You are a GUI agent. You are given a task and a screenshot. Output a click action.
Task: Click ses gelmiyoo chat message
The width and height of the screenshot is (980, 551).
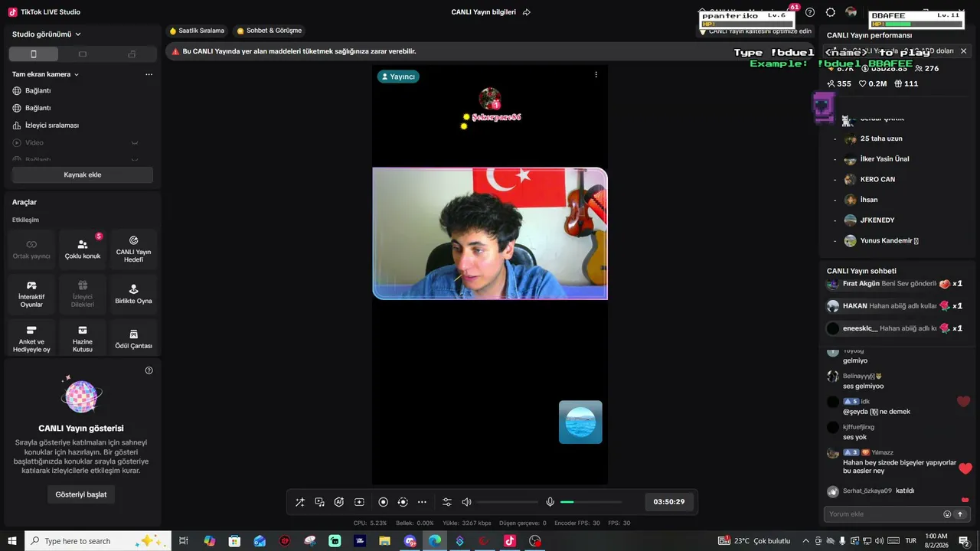pos(864,386)
